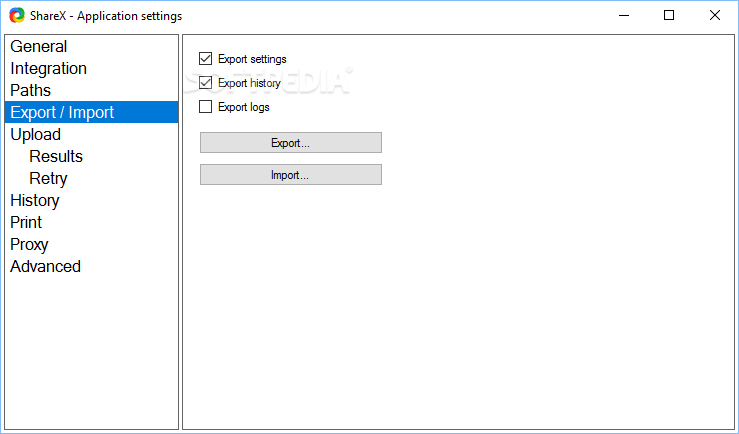Open the Results subsection under Upload

(56, 156)
